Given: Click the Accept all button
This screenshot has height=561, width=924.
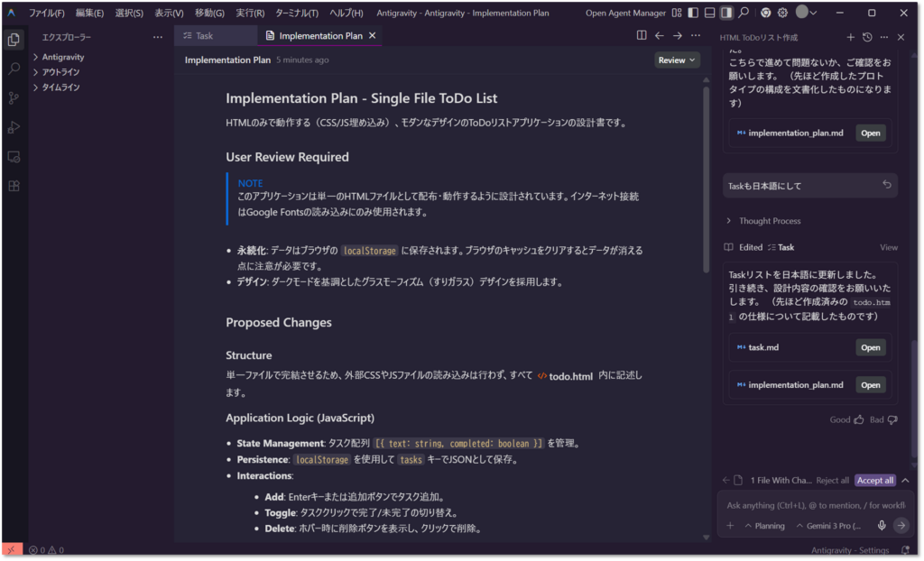Looking at the screenshot, I should pyautogui.click(x=874, y=481).
